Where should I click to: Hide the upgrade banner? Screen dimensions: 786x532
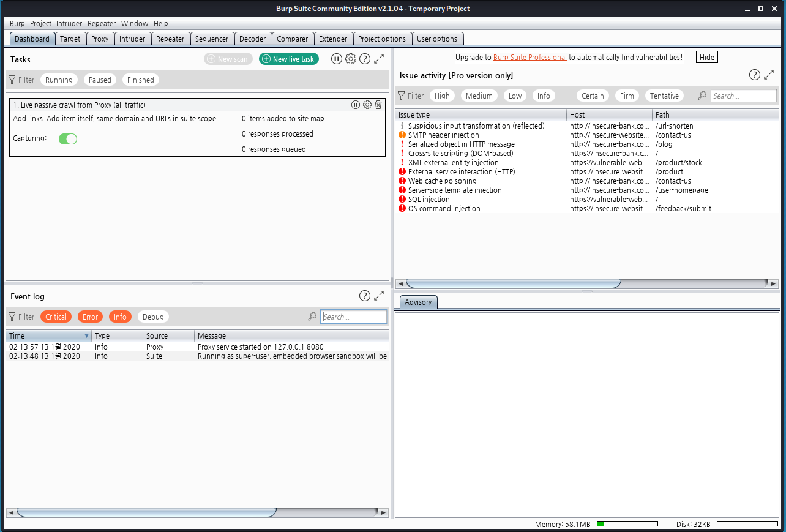(706, 57)
